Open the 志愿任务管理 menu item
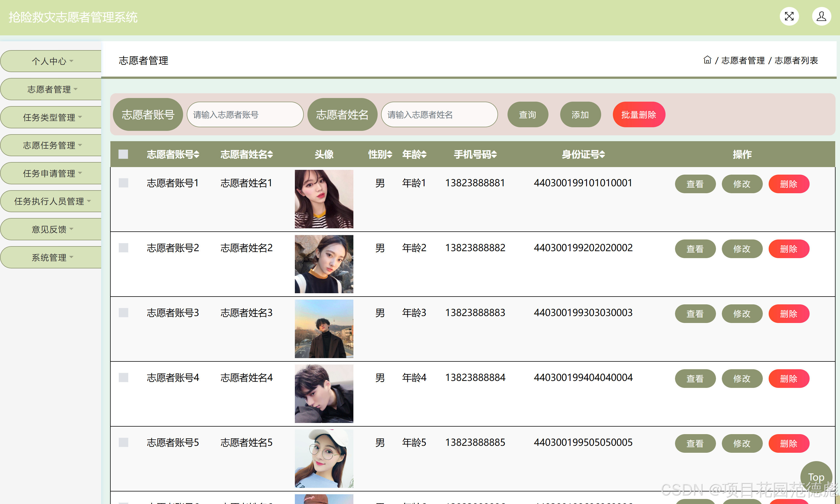 tap(52, 145)
